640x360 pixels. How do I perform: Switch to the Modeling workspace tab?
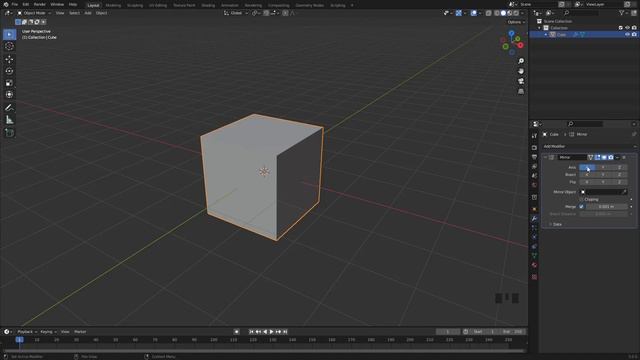(x=113, y=5)
